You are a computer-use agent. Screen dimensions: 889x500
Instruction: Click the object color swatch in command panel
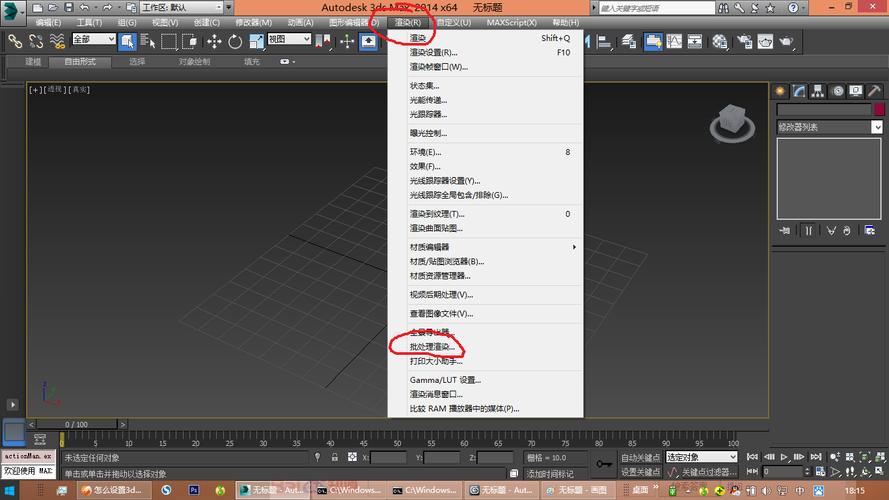tap(878, 110)
